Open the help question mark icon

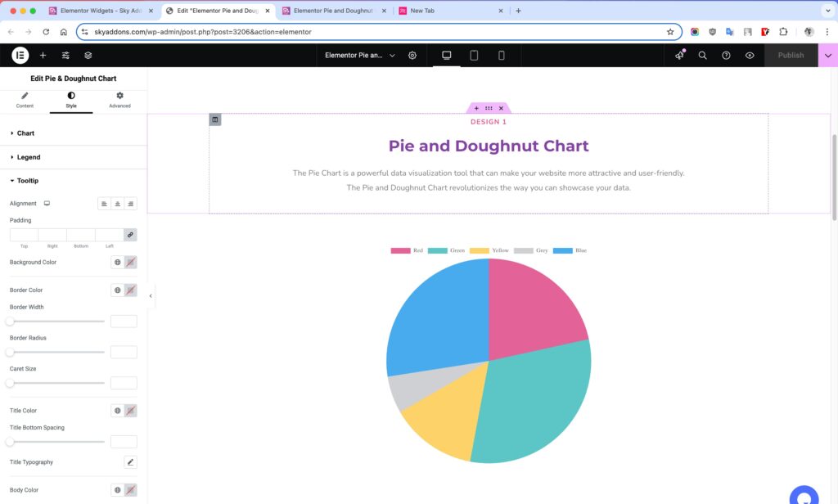pyautogui.click(x=727, y=55)
